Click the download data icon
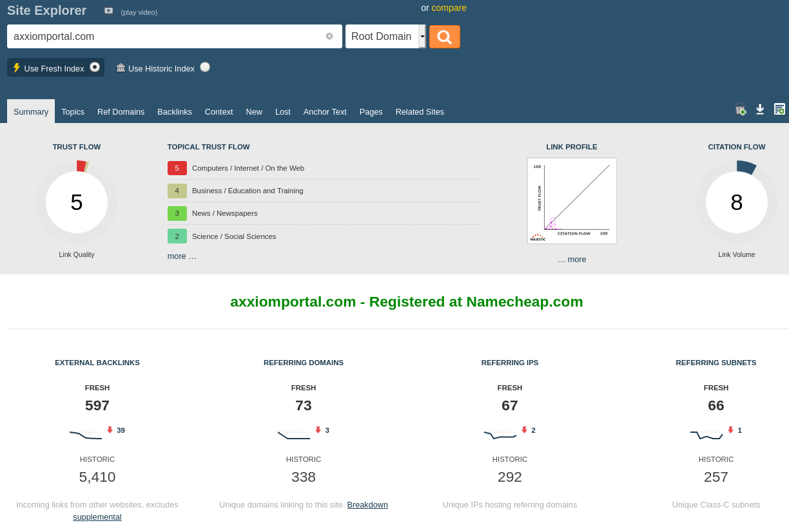Image resolution: width=789 pixels, height=532 pixels. pyautogui.click(x=760, y=109)
